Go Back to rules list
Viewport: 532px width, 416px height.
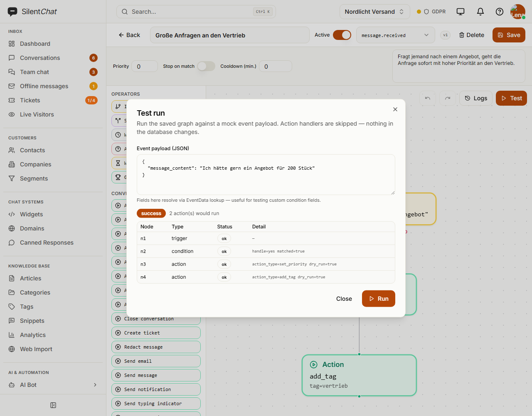(129, 35)
